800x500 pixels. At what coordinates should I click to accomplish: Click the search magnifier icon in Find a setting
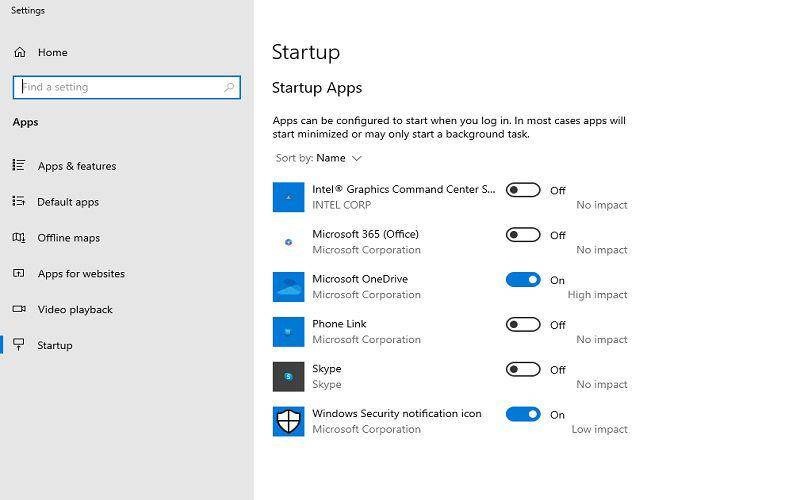pyautogui.click(x=229, y=87)
